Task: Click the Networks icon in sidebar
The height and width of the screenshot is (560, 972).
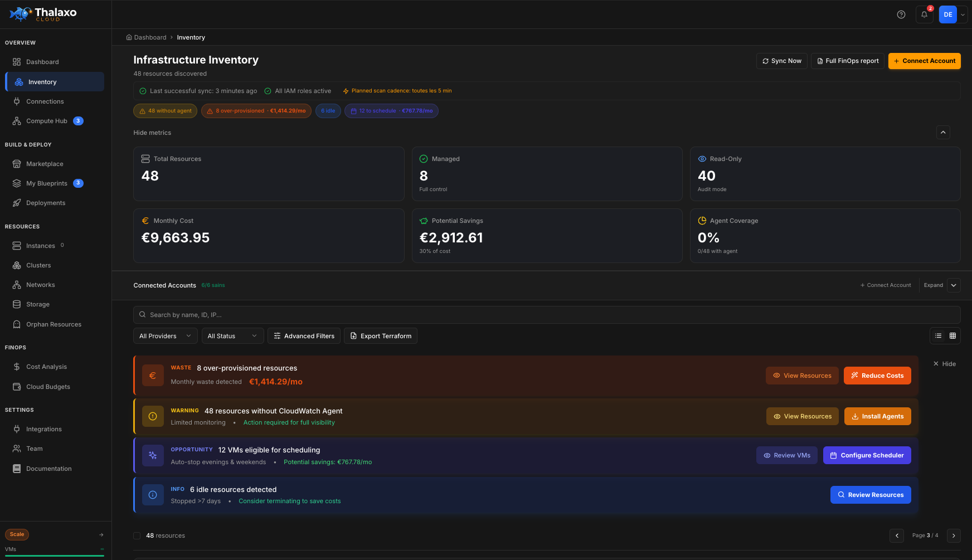Action: coord(17,285)
